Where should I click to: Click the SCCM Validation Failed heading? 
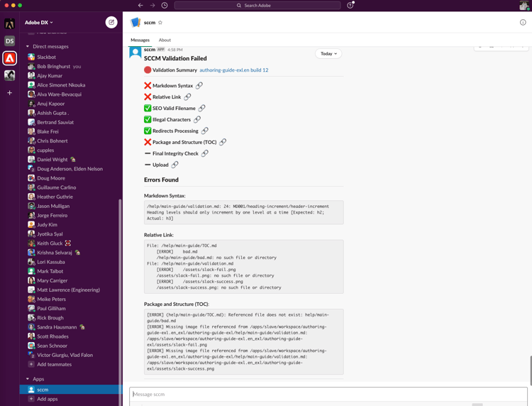pos(175,58)
